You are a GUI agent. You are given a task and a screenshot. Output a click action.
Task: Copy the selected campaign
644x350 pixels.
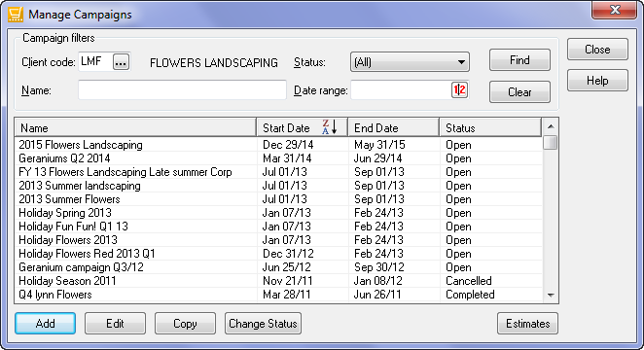(185, 324)
